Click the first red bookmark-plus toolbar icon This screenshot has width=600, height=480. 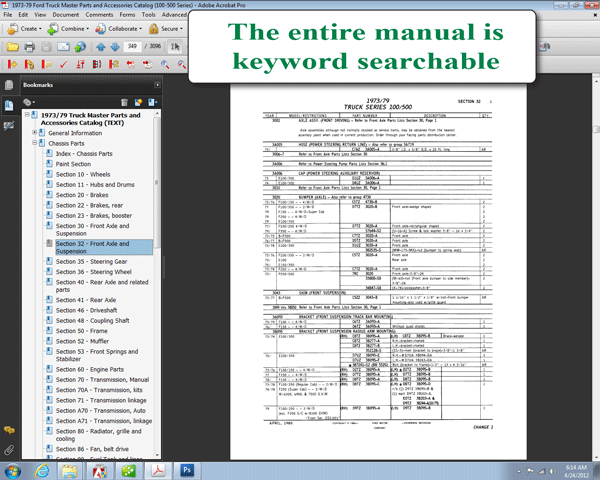pos(12,64)
